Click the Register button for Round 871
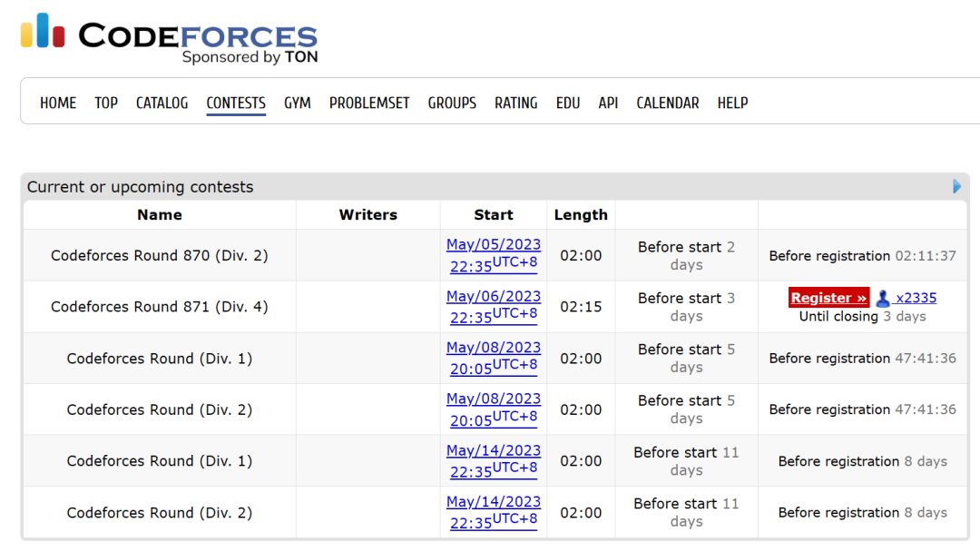980x552 pixels. click(x=828, y=298)
